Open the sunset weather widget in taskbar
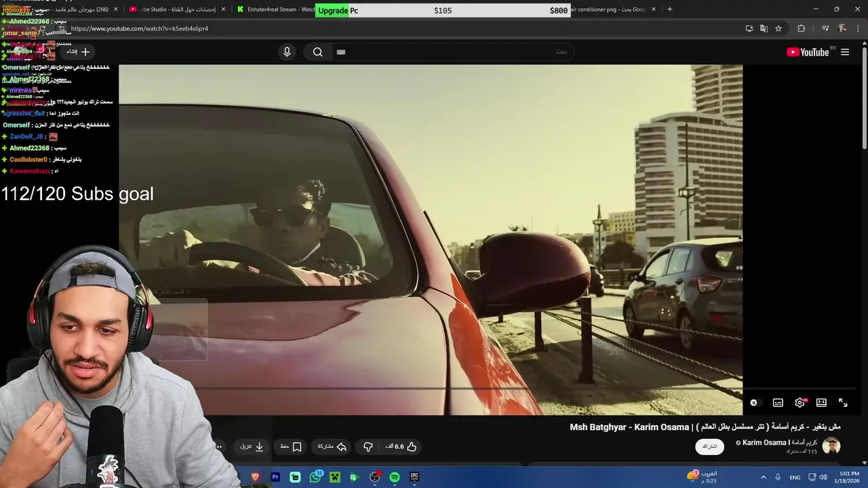Viewport: 868px width, 488px height. (x=702, y=477)
